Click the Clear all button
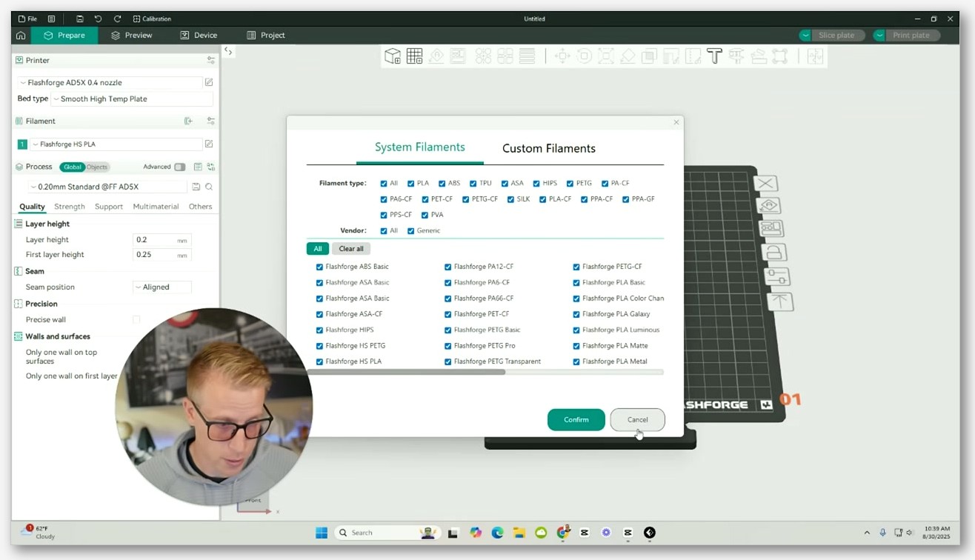The height and width of the screenshot is (560, 975). (351, 249)
